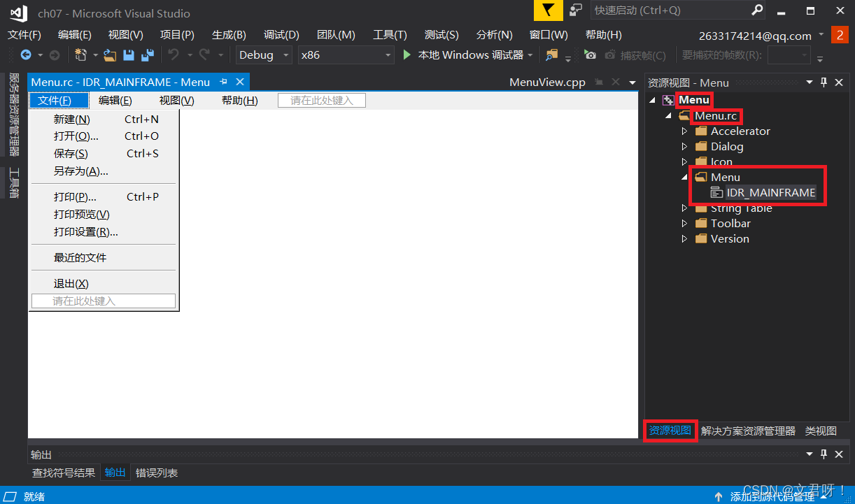This screenshot has height=504, width=855.
Task: Select 退出(X) in the designed menu
Action: [x=105, y=283]
